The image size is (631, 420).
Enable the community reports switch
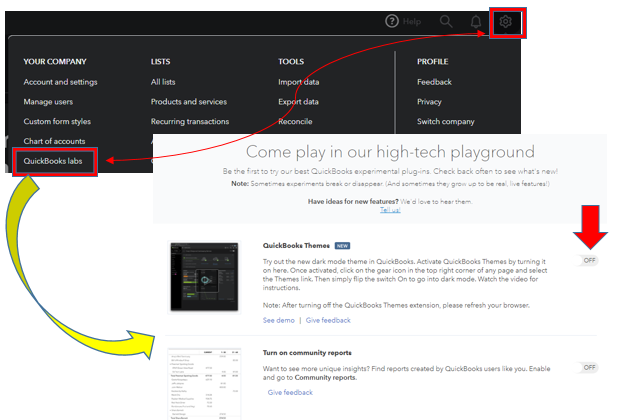coord(588,367)
